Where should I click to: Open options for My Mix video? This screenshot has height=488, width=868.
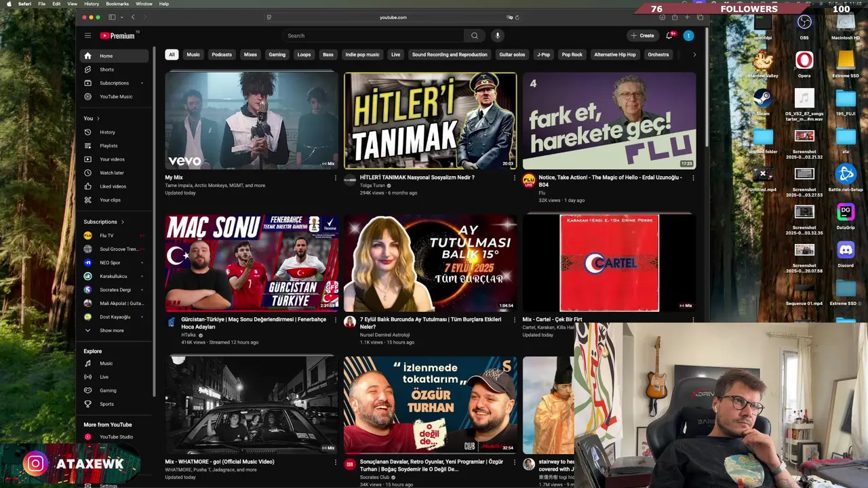tap(335, 178)
